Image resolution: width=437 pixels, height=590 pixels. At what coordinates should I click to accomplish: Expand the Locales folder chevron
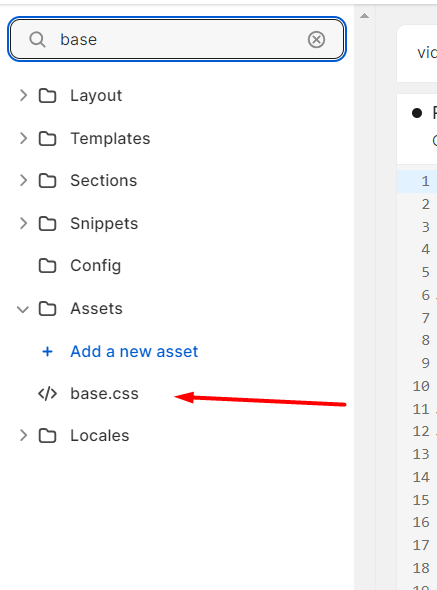coord(23,436)
